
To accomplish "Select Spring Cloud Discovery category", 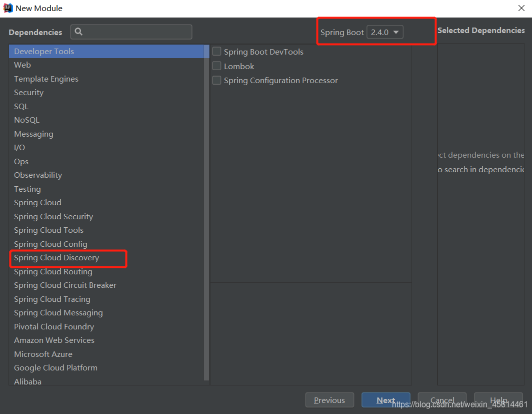I will (106, 258).
